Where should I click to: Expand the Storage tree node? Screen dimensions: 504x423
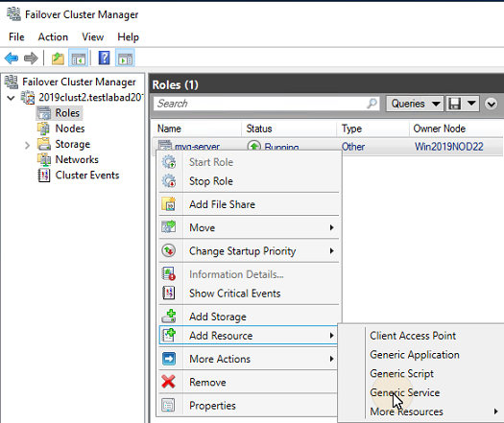point(27,145)
